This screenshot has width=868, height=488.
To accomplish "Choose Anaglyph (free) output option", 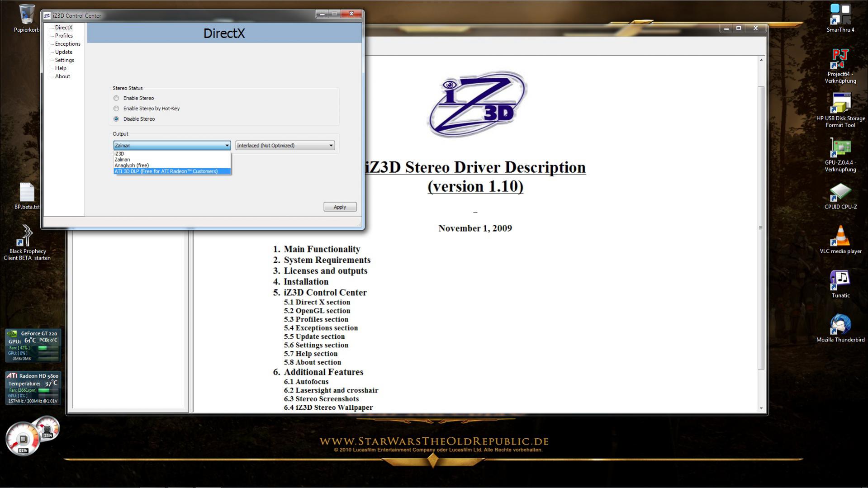I will tap(172, 166).
